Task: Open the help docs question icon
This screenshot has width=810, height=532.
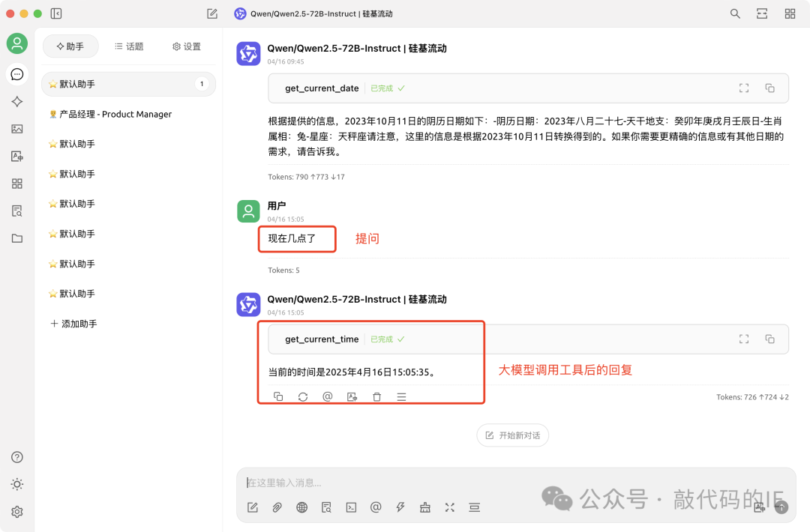Action: 17,457
